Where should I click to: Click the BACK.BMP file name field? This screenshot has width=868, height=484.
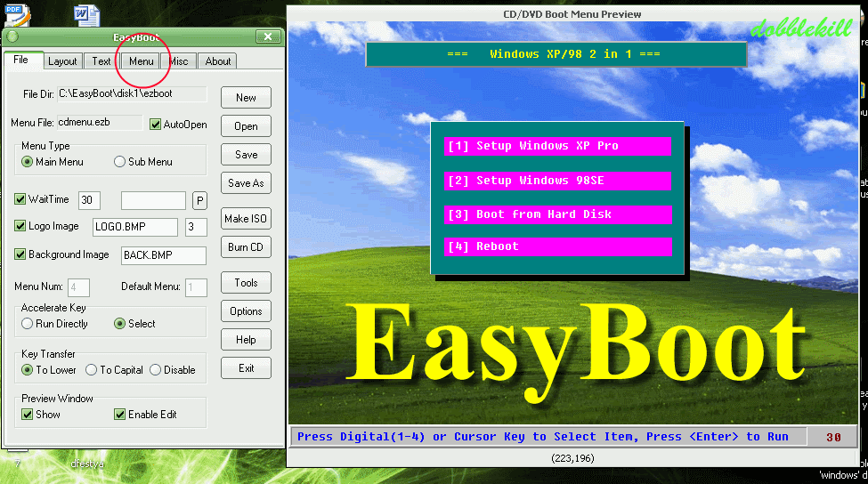(164, 255)
